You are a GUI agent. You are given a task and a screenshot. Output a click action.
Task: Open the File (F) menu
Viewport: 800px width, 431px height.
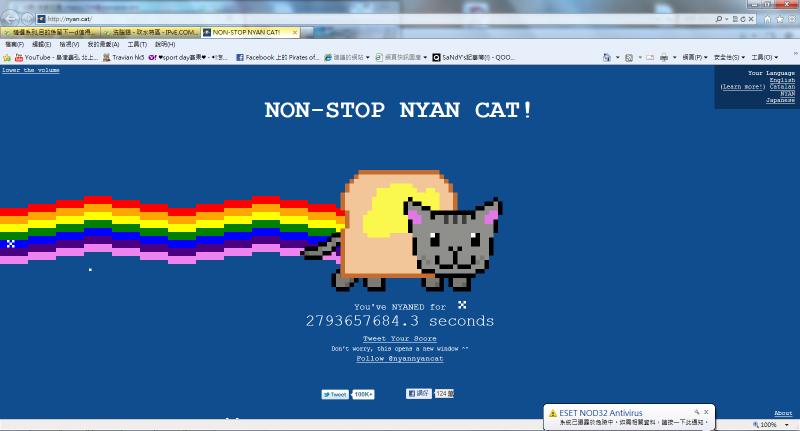pos(14,44)
